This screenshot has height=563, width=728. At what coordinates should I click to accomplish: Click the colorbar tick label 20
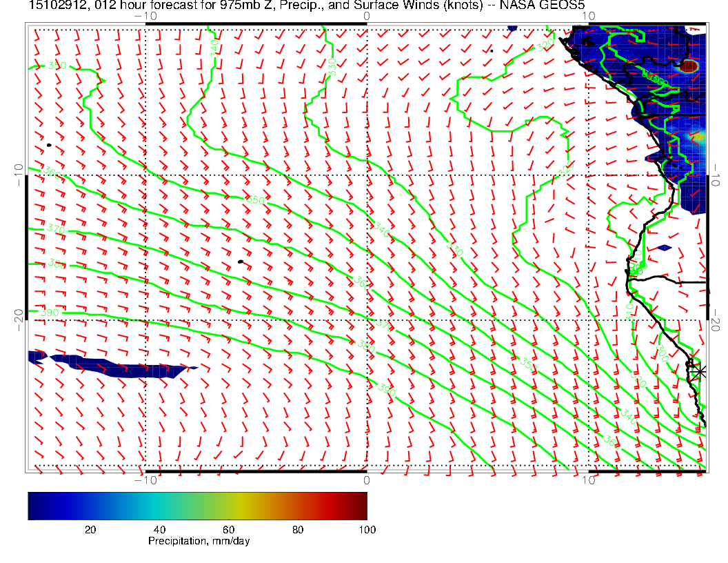[x=90, y=529]
